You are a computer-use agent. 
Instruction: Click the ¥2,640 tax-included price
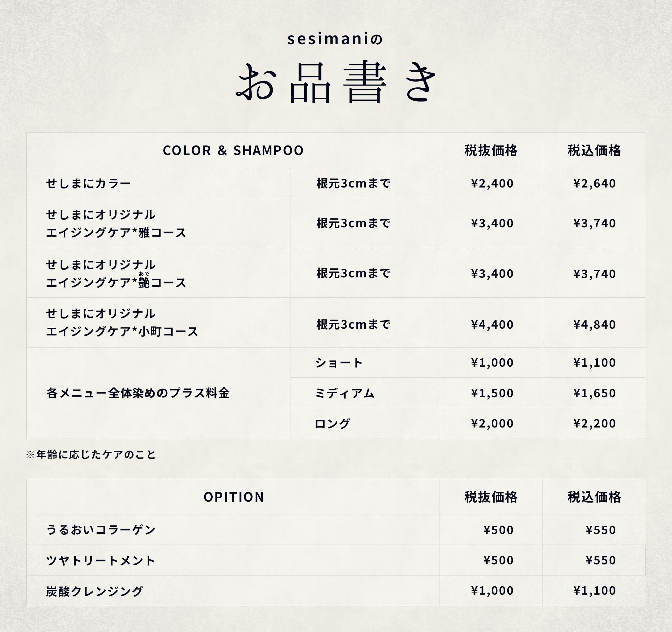[594, 183]
